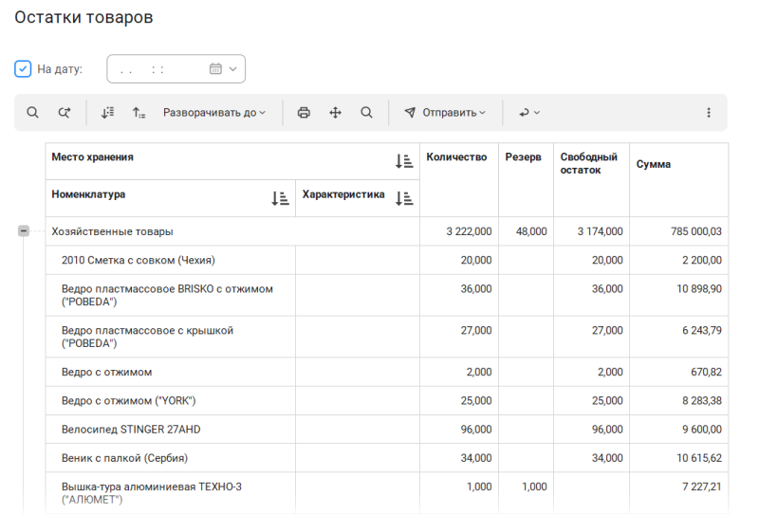This screenshot has width=759, height=532.
Task: Sort by 'Место хранения' sort icon
Action: (404, 161)
